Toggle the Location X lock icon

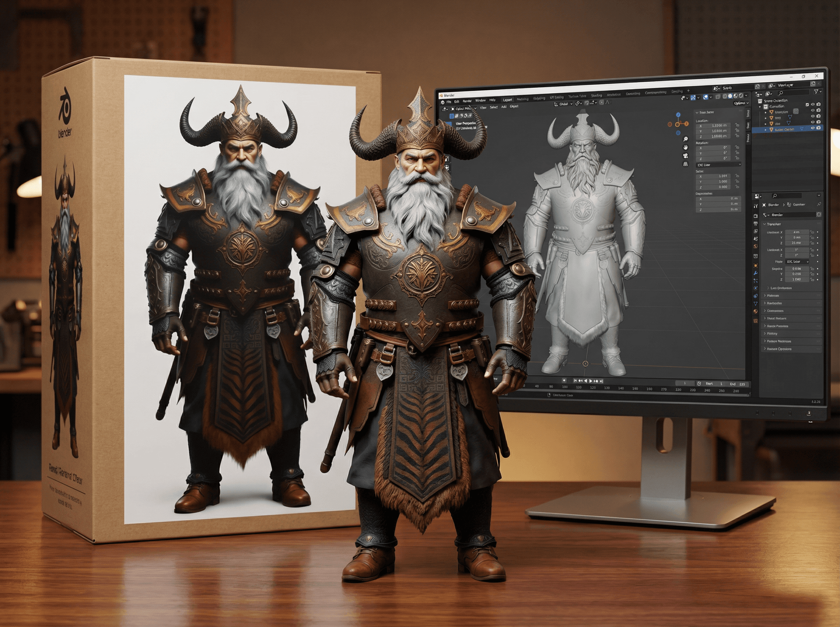737,125
